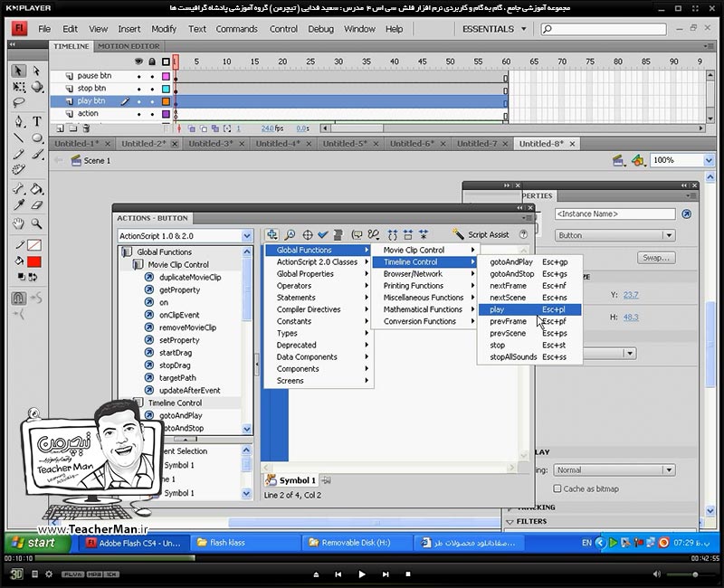The width and height of the screenshot is (724, 588).
Task: Select the Hand tool
Action: click(18, 224)
